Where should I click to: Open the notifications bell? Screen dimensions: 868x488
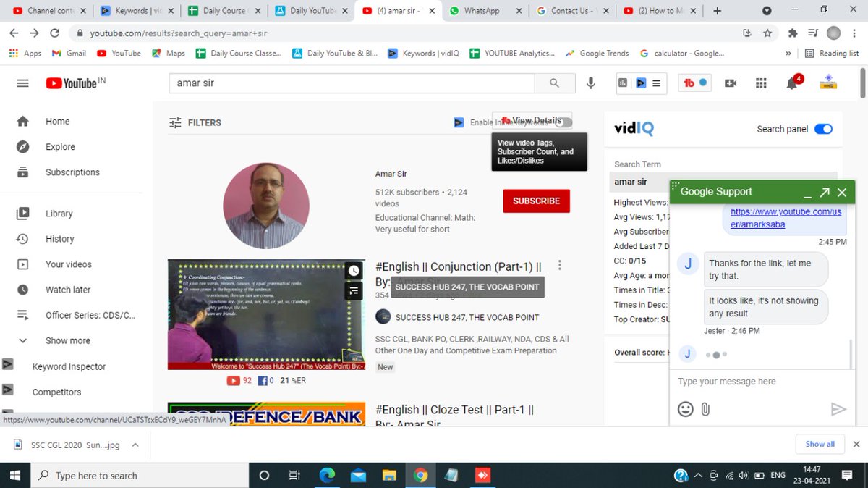tap(792, 83)
